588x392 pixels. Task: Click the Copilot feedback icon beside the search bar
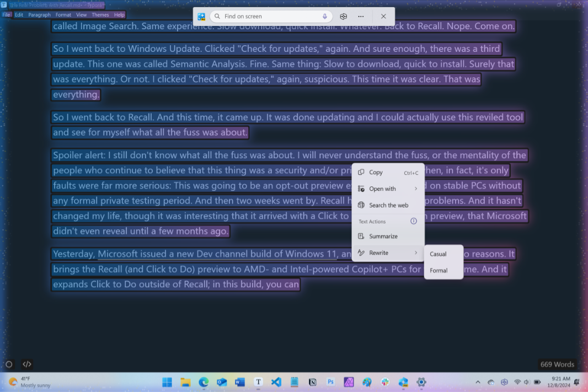click(343, 16)
